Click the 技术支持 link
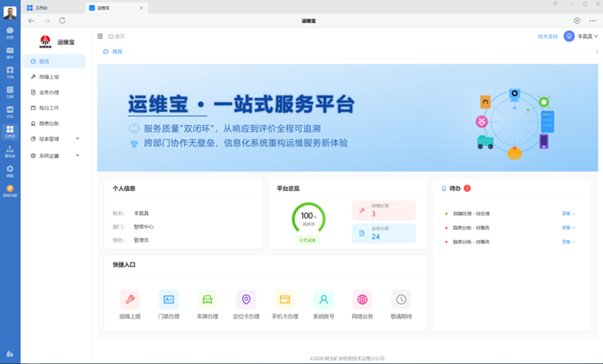Screen dimensions: 603x364 click(548, 36)
